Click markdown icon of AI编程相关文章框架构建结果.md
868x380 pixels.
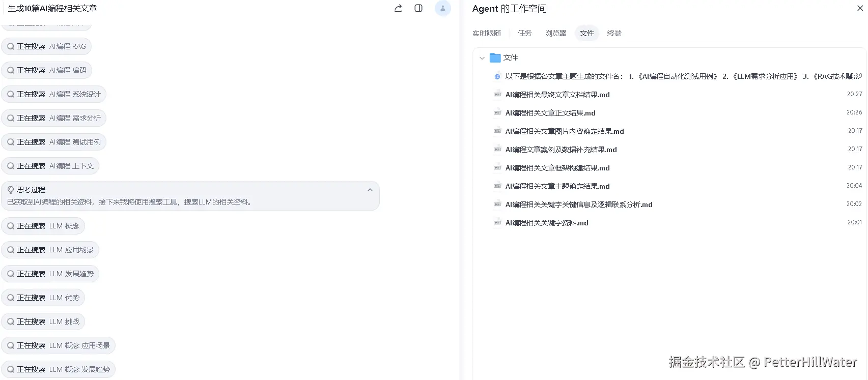(x=497, y=168)
